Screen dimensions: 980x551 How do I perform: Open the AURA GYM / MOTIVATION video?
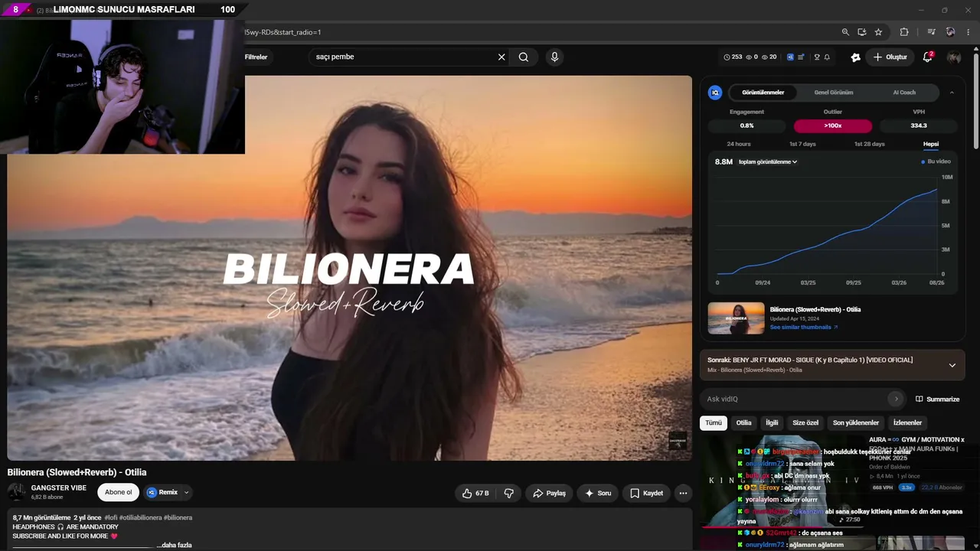pyautogui.click(x=916, y=448)
